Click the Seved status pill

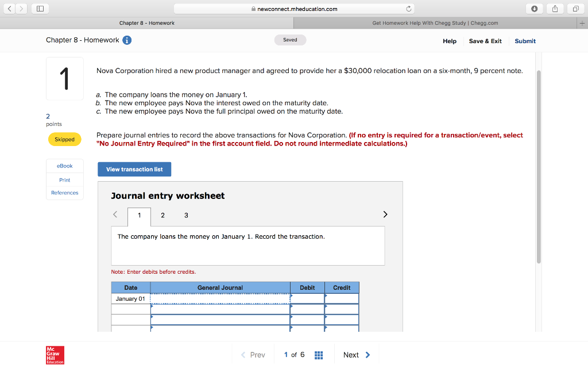290,40
